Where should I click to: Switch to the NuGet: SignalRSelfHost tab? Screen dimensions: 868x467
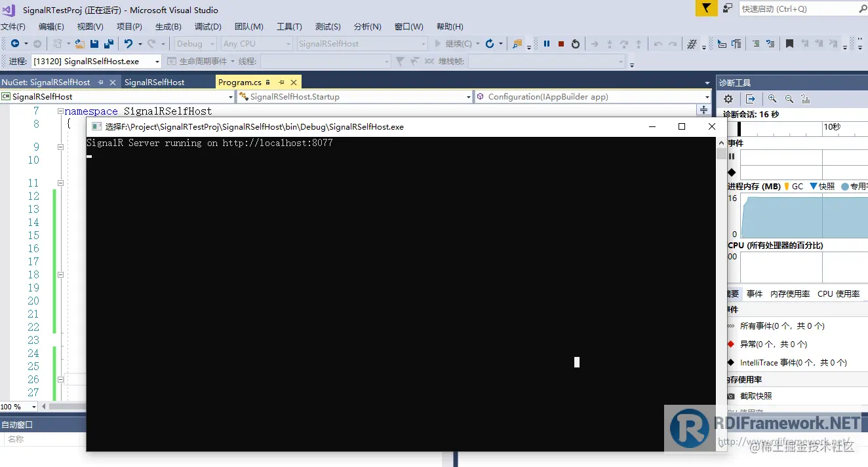(46, 83)
